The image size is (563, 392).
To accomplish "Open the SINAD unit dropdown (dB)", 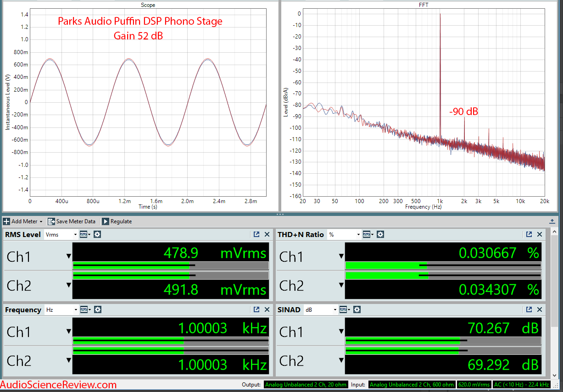I will click(321, 309).
